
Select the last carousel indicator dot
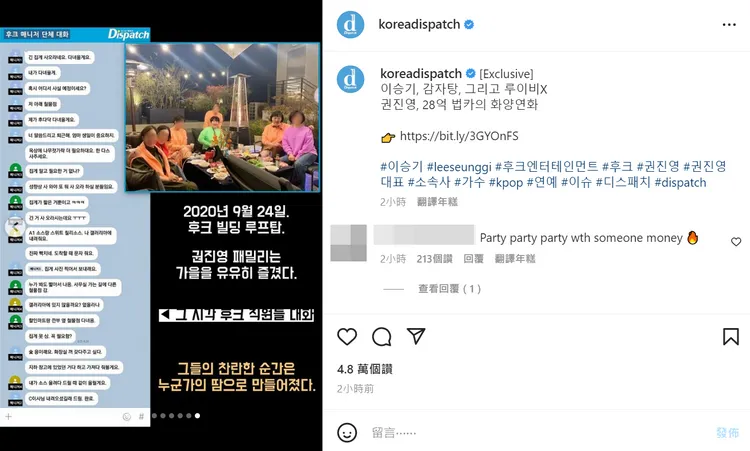pos(198,416)
